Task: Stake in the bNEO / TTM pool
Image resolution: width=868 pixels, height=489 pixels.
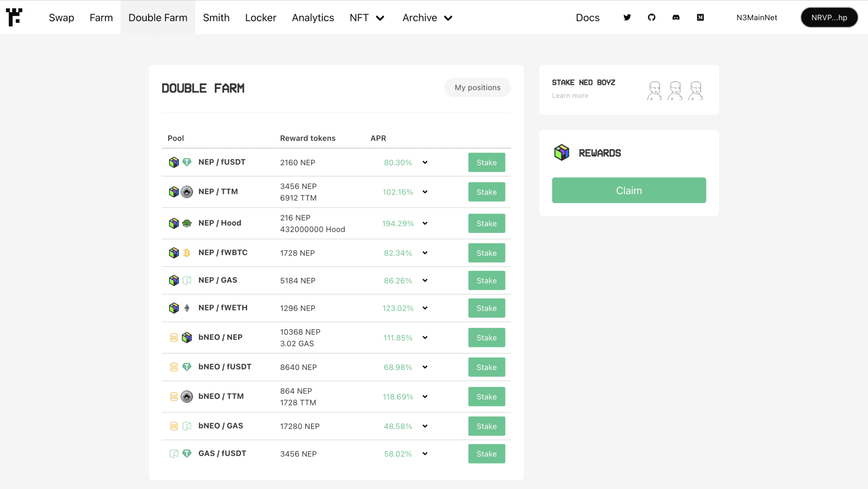Action: [x=487, y=397]
